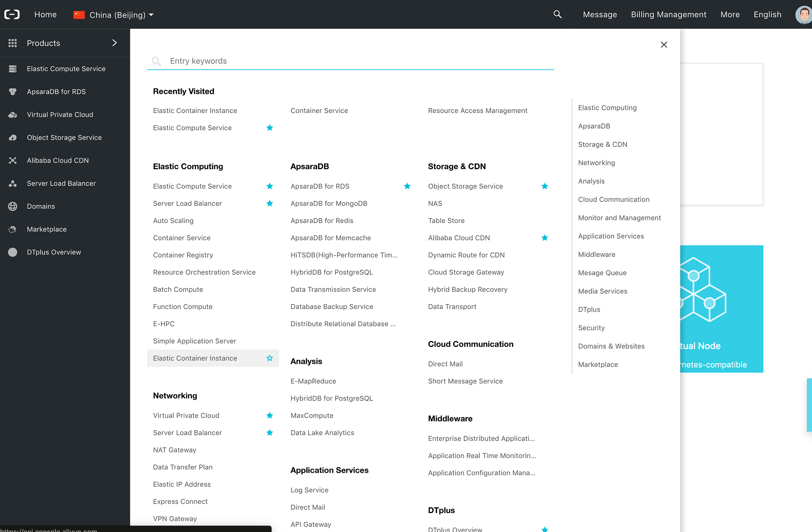812x532 pixels.
Task: Open the Table Store product link
Action: 446,221
